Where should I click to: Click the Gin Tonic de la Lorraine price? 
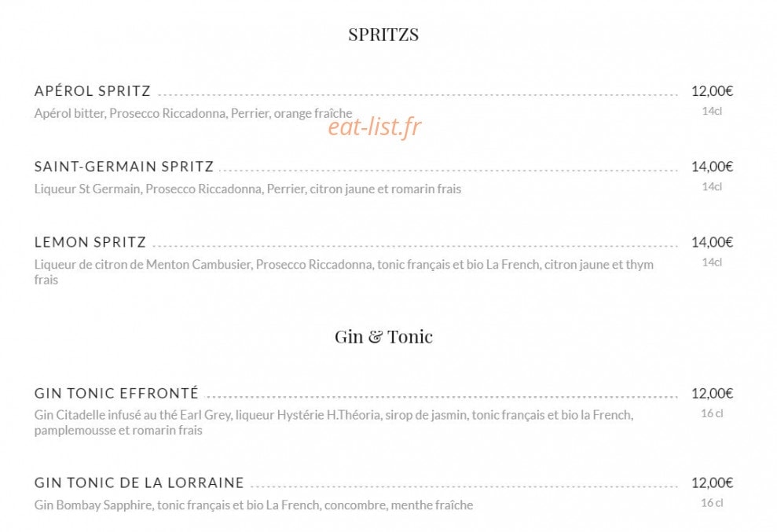712,482
